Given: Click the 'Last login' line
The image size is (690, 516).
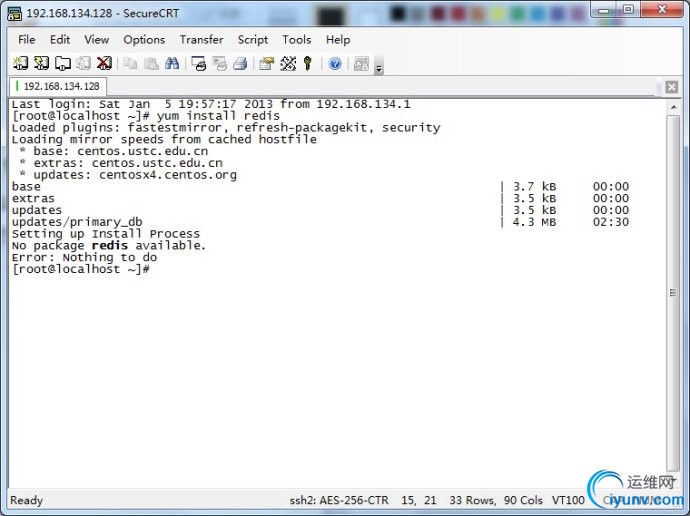Looking at the screenshot, I should coord(211,104).
